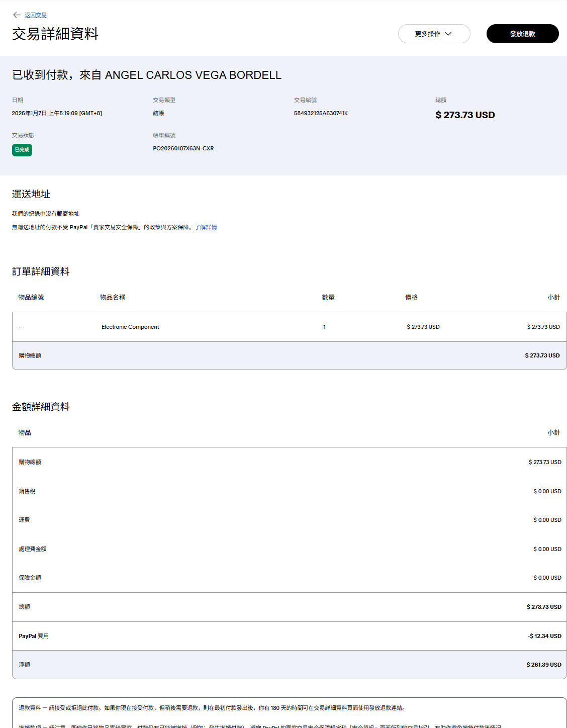This screenshot has height=728, width=567.
Task: Click the Electronic Component item name
Action: (130, 327)
